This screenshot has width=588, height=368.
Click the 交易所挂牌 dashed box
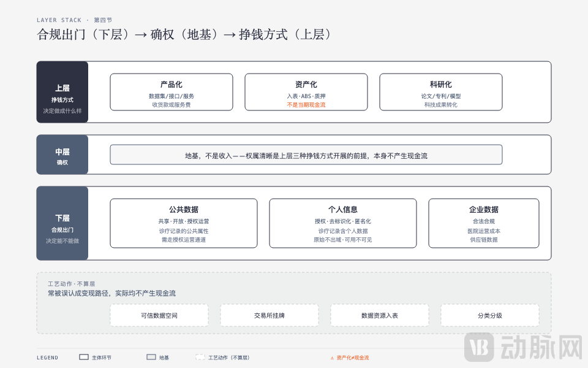[269, 315]
